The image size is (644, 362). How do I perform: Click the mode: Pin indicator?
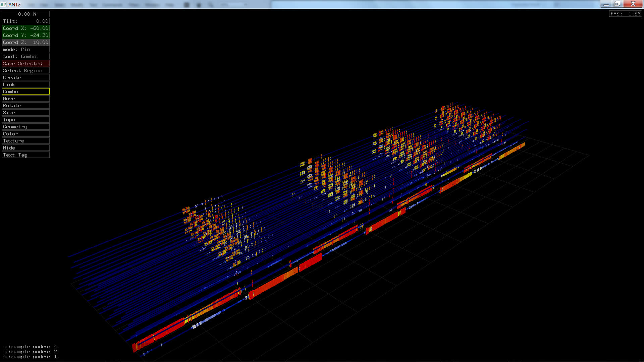coord(25,49)
